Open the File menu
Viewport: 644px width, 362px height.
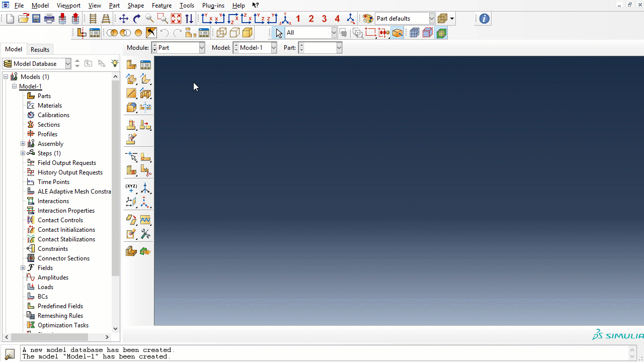click(x=19, y=6)
